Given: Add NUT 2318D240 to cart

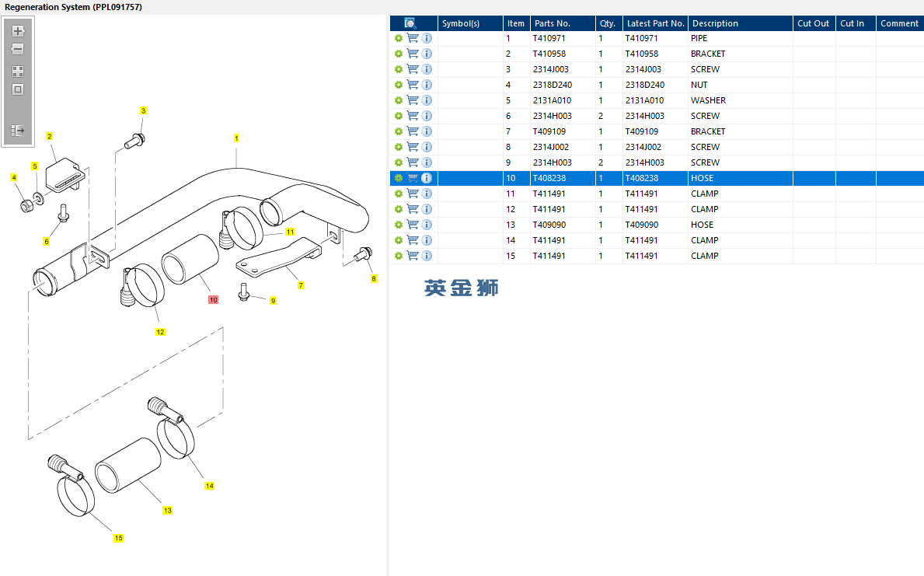Looking at the screenshot, I should pyautogui.click(x=413, y=85).
